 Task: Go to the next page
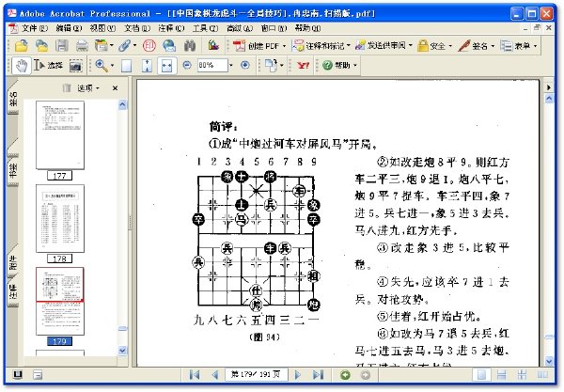[297, 375]
